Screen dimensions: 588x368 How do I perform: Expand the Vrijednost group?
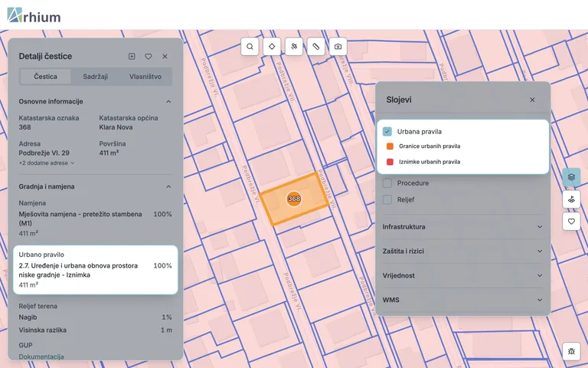coord(462,276)
